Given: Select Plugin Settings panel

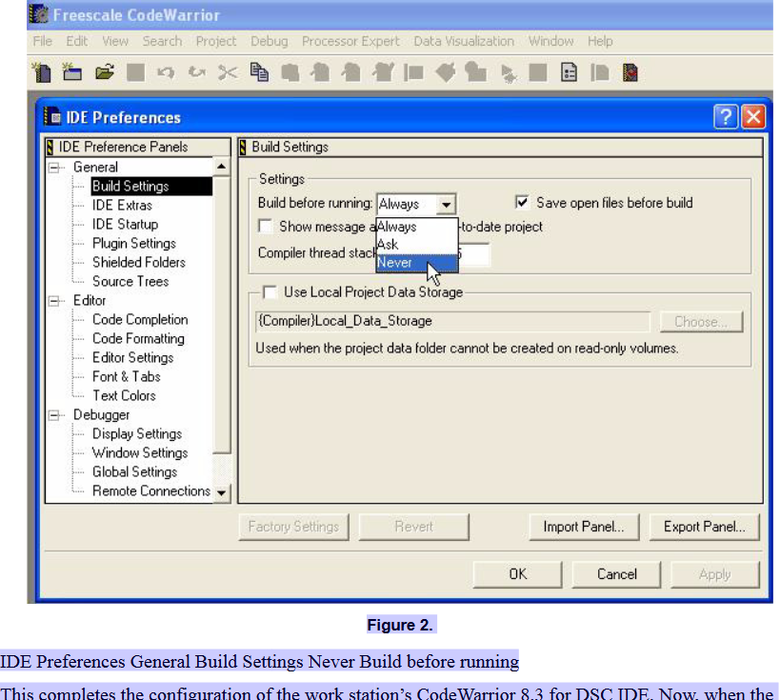Looking at the screenshot, I should pyautogui.click(x=134, y=243).
